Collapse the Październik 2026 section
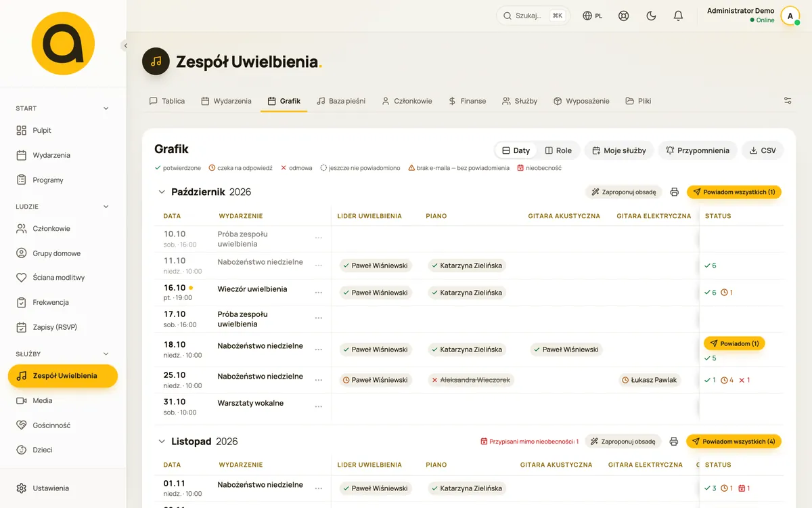This screenshot has height=508, width=812. tap(162, 192)
